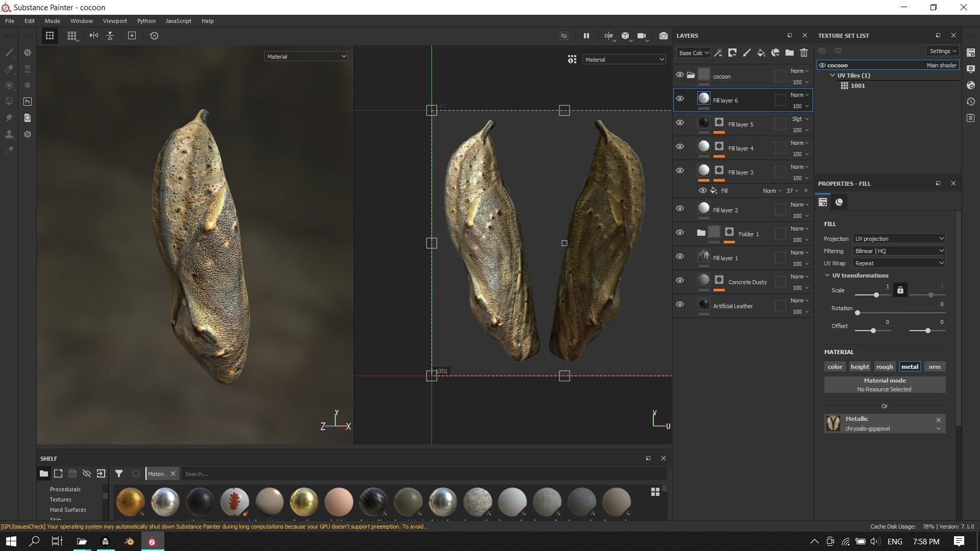Image resolution: width=980 pixels, height=551 pixels.
Task: Add a fill layer with bucket icon
Action: click(x=761, y=53)
